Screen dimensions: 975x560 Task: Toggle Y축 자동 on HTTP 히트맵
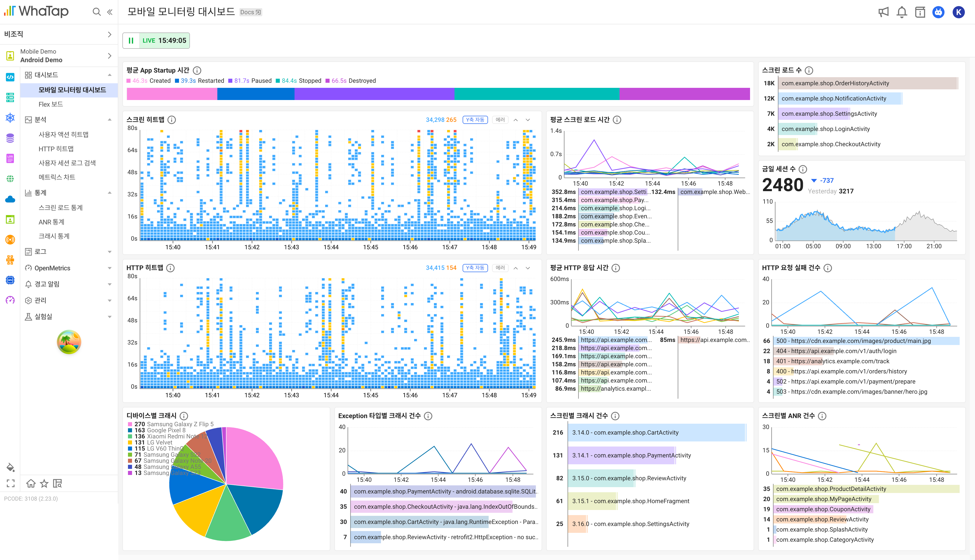(475, 268)
